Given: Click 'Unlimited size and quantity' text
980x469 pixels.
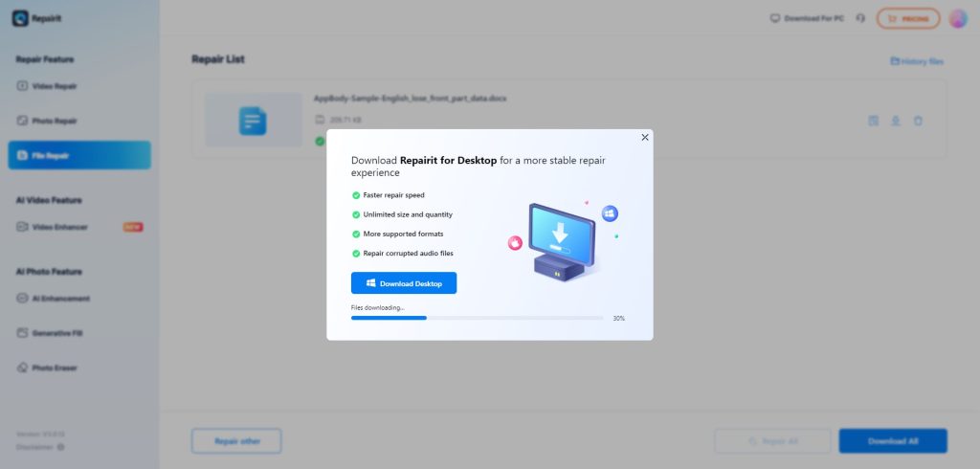Looking at the screenshot, I should click(408, 214).
